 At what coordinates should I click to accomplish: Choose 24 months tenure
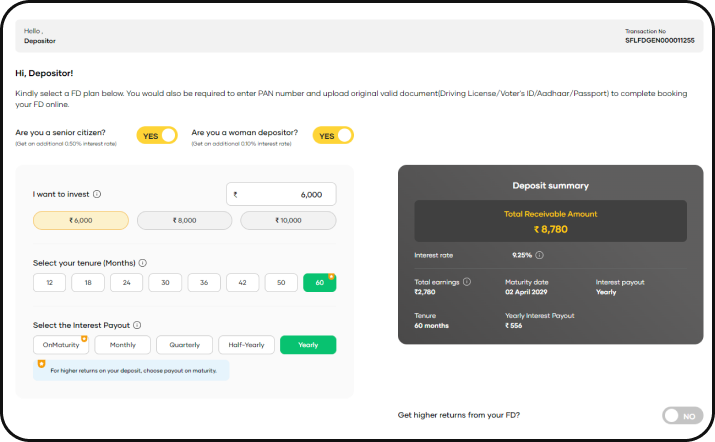pyautogui.click(x=126, y=283)
